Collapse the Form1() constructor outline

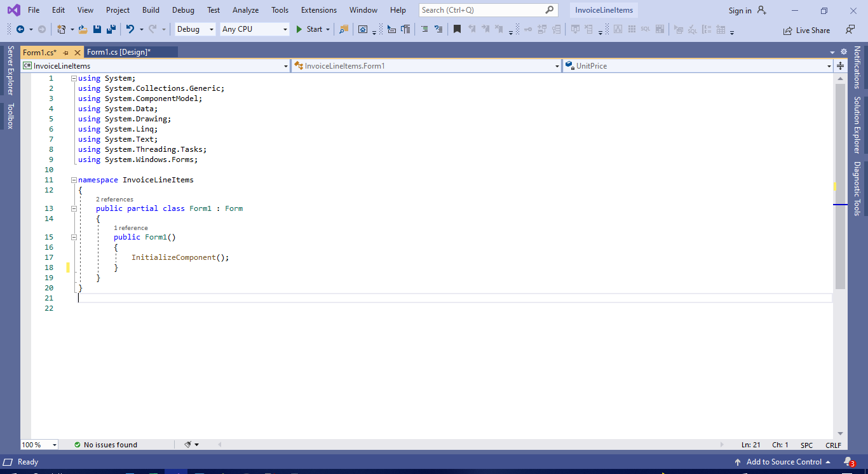pyautogui.click(x=74, y=237)
